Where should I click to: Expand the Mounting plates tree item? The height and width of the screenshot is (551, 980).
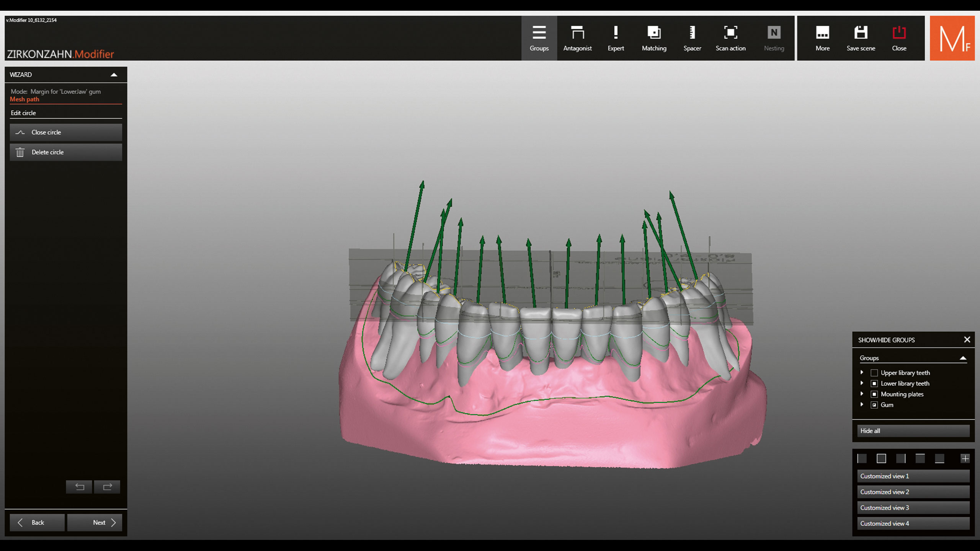click(862, 394)
